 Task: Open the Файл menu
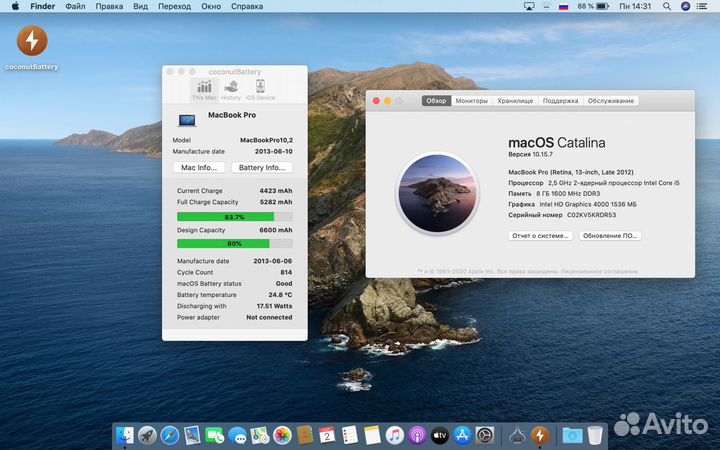coord(75,6)
